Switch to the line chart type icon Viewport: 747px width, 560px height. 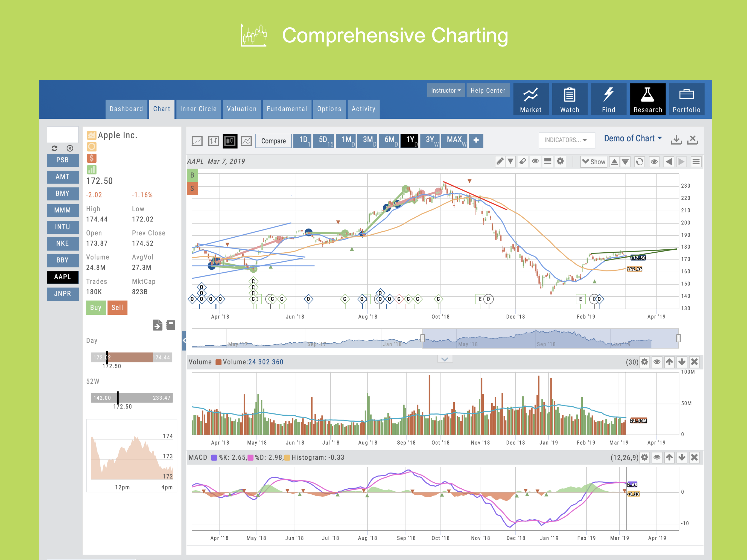[x=197, y=141]
